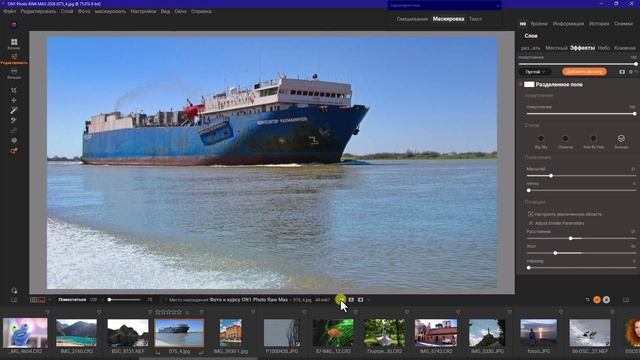
Task: Click the rotate right icon under 075_4.jpg thumbnail
Action: point(201,352)
